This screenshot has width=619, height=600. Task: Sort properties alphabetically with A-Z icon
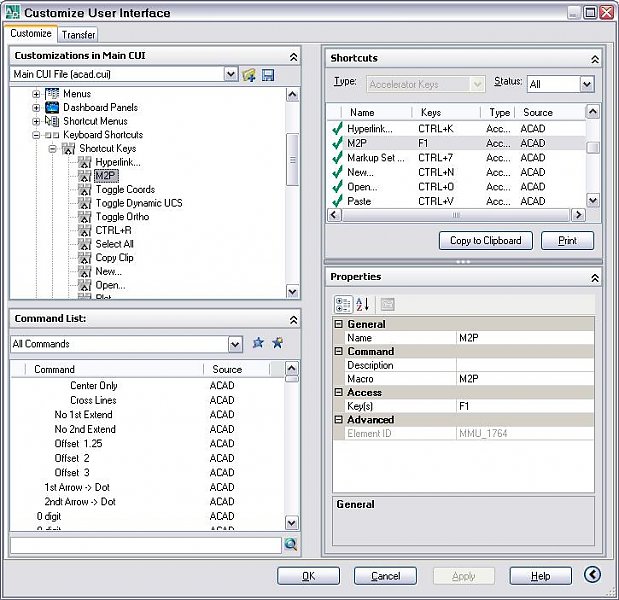point(362,304)
